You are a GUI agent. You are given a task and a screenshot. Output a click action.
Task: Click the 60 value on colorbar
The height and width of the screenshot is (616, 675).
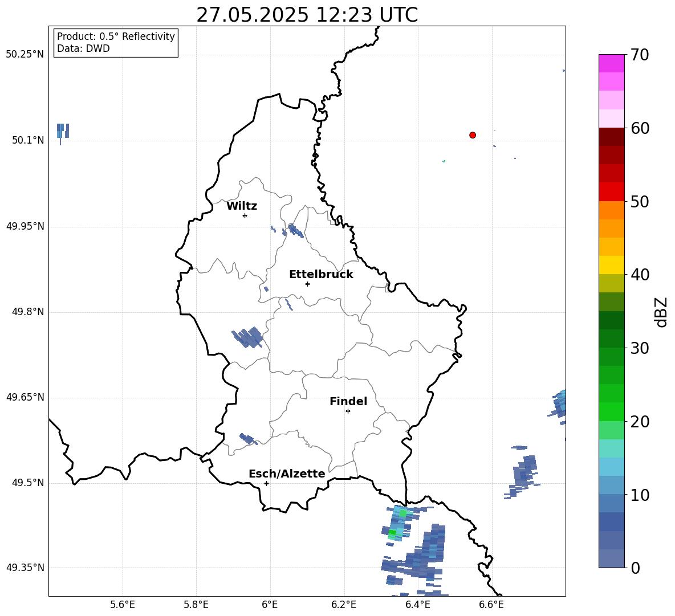640,128
